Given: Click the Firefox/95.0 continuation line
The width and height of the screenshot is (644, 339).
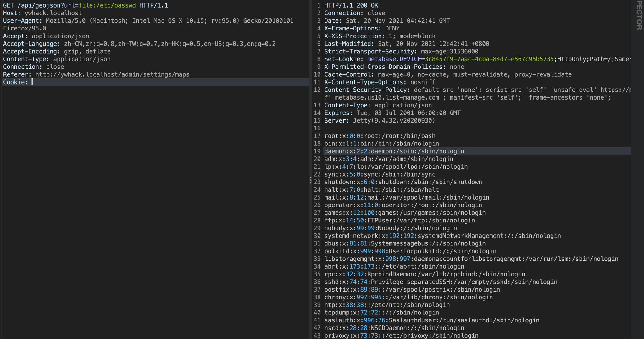Looking at the screenshot, I should coord(25,28).
